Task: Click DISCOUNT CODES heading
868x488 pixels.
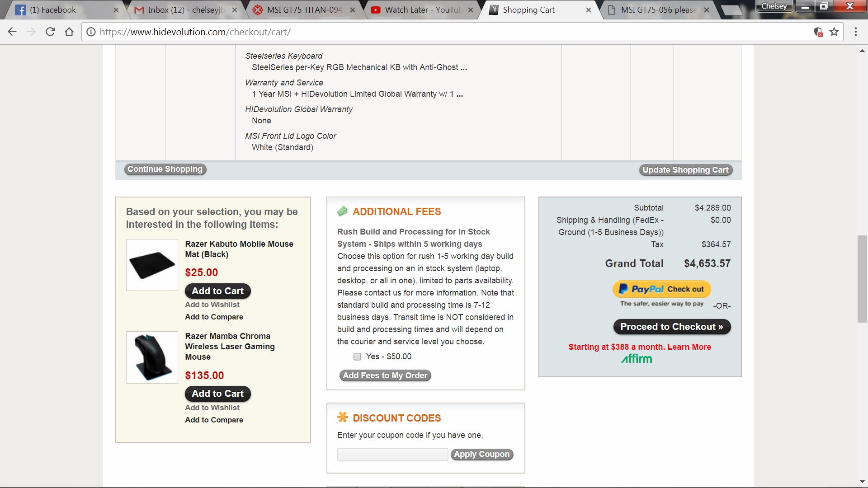Action: point(396,418)
